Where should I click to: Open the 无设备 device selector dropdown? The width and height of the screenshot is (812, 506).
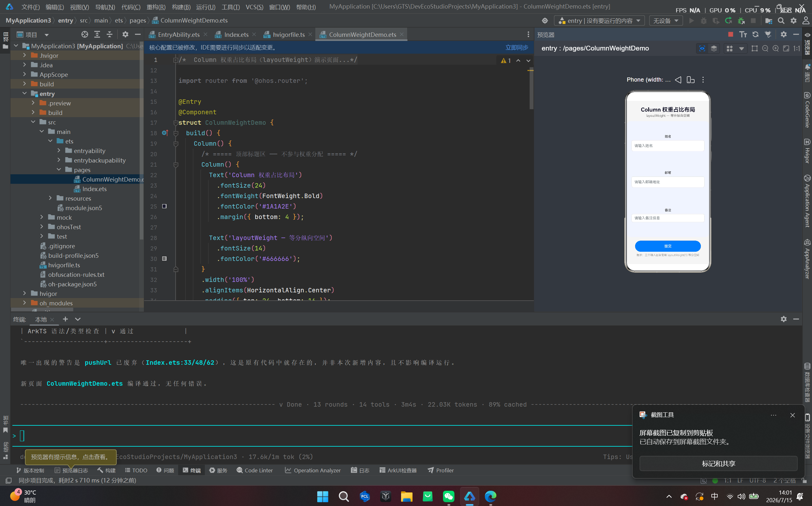click(x=666, y=21)
